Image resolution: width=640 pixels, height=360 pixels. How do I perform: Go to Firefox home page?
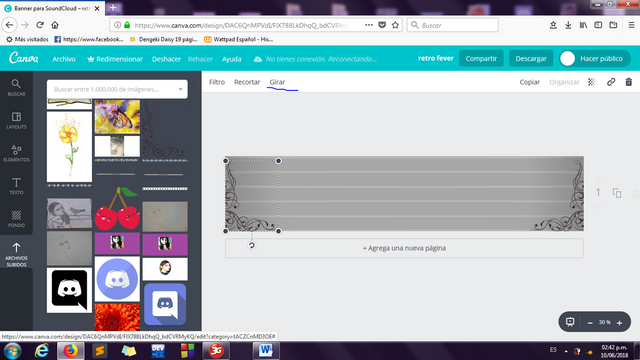point(55,25)
